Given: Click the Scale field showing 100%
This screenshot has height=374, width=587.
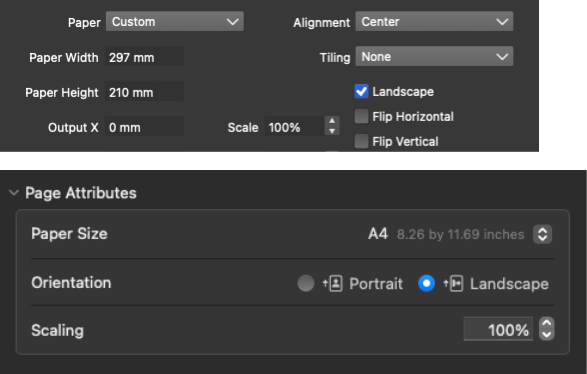Looking at the screenshot, I should coord(294,127).
